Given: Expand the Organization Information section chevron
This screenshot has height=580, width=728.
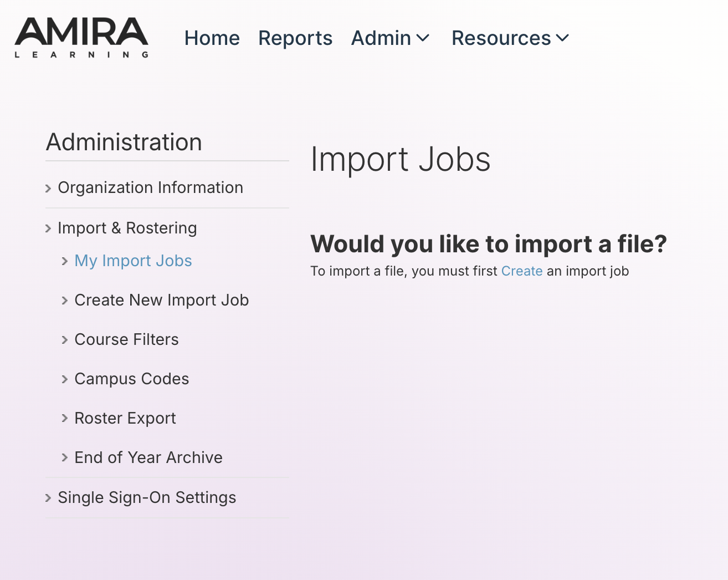Looking at the screenshot, I should click(x=48, y=188).
